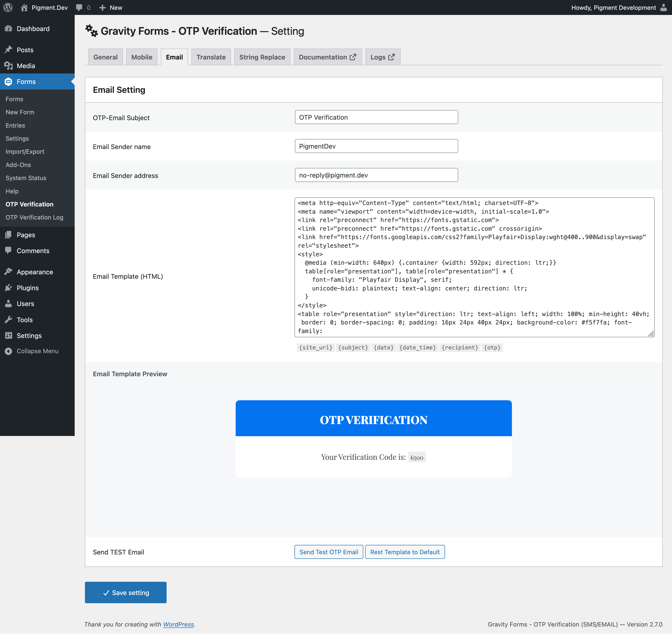Switch to the Mobile tab

pos(142,57)
